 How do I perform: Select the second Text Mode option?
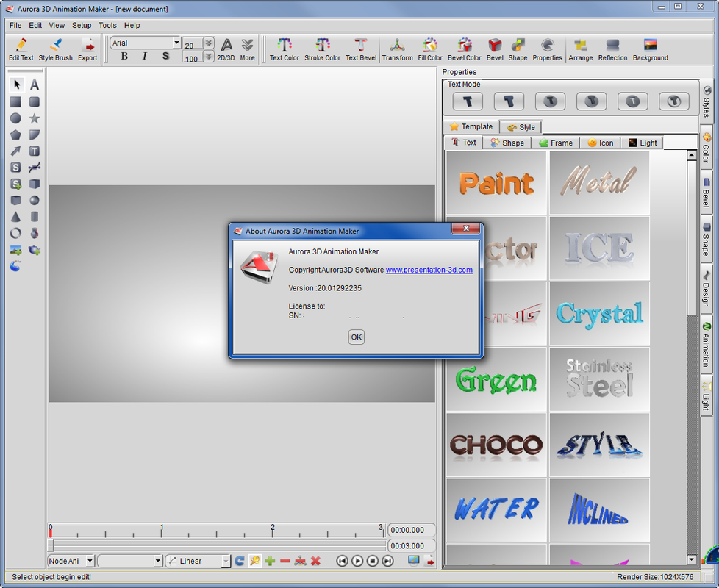tap(509, 101)
